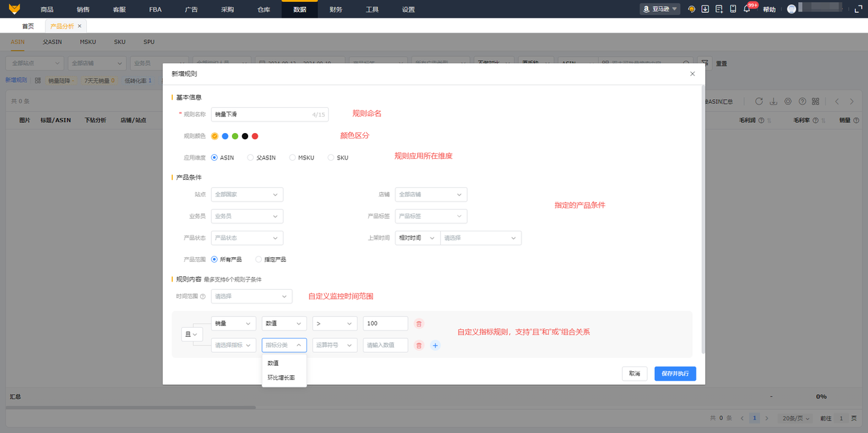This screenshot has width=868, height=433.
Task: Open the 时间范围 dropdown
Action: click(x=252, y=297)
